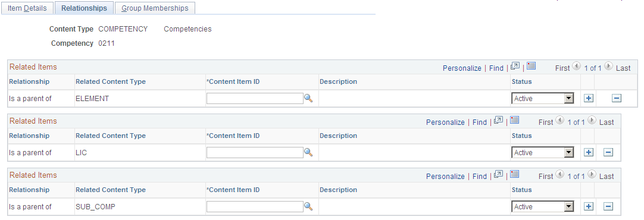644x220 pixels.
Task: Open Status dropdown for LIC row
Action: tap(543, 152)
